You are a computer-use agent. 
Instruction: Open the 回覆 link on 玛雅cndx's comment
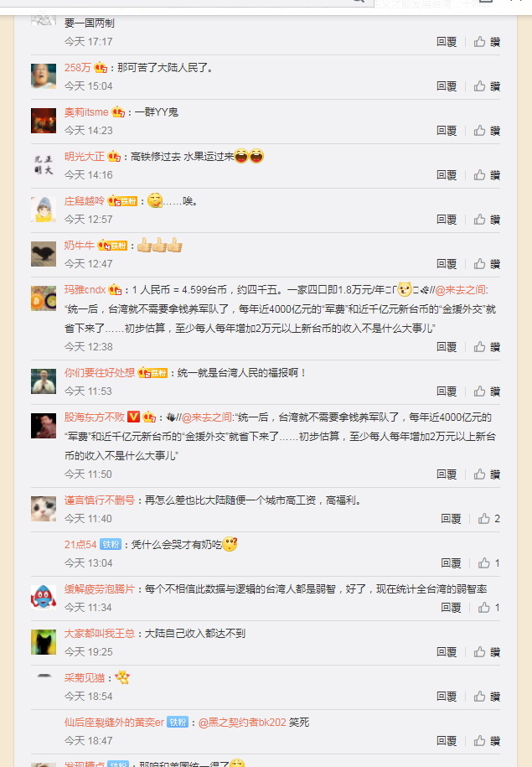(x=447, y=347)
